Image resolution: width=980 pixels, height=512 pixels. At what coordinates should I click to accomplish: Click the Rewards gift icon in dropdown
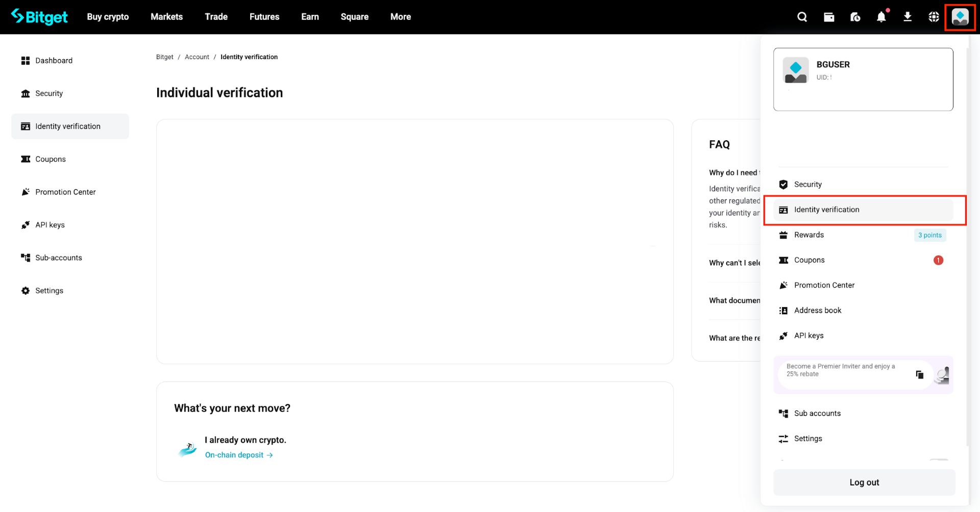[x=783, y=235]
